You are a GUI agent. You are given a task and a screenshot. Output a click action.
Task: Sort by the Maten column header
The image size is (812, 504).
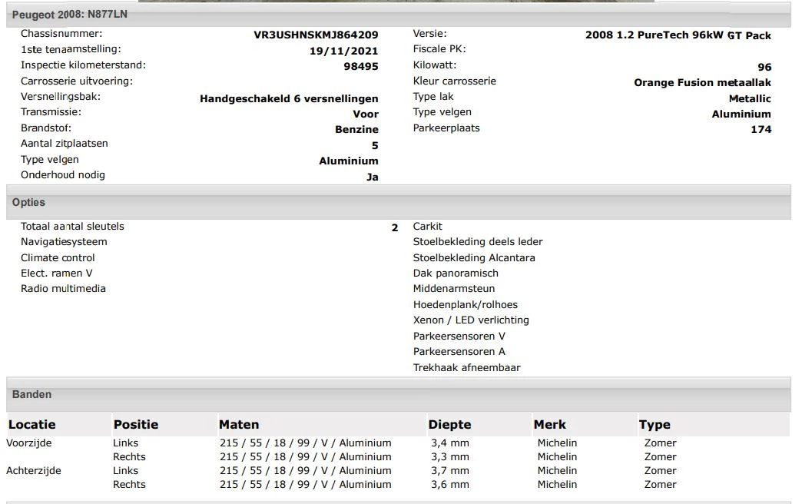pos(239,425)
